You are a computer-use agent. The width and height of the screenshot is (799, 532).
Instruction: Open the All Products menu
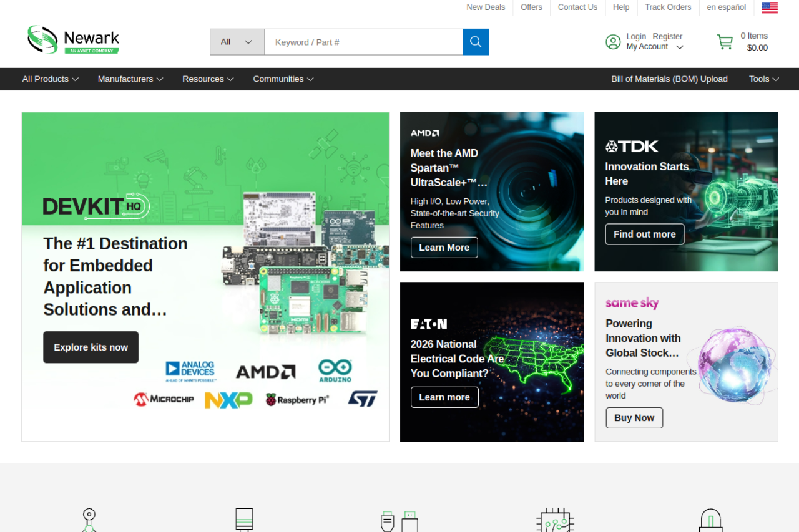[50, 79]
